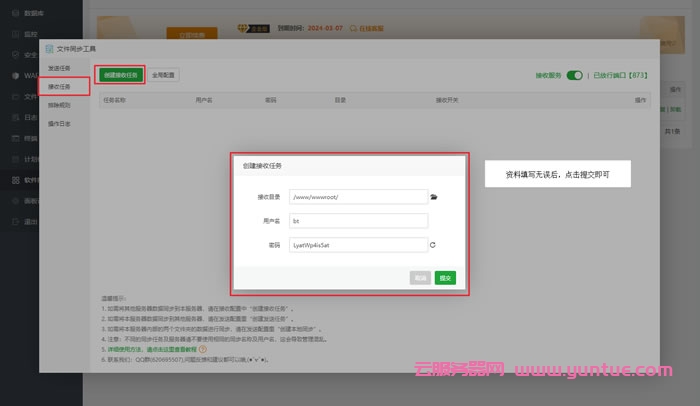Screen dimensions: 700x406
Task: Click the 文件同步工具 window title icon
Action: tap(49, 48)
